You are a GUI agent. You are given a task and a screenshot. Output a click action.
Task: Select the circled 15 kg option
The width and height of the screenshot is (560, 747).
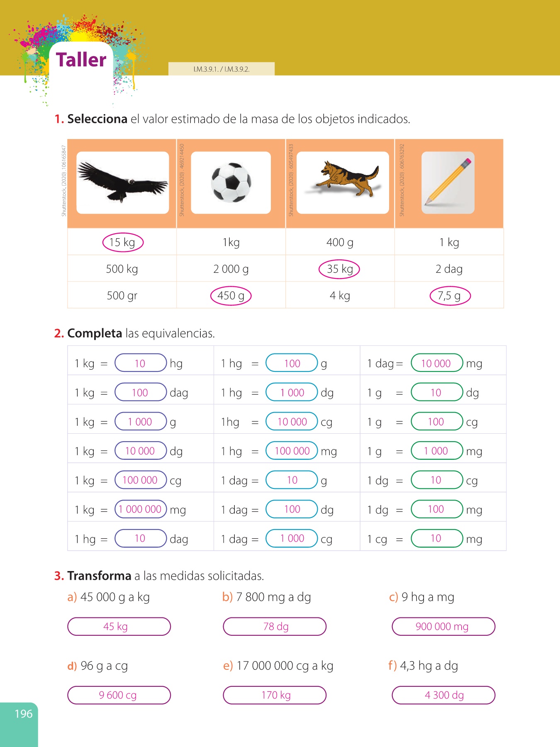[x=122, y=243]
